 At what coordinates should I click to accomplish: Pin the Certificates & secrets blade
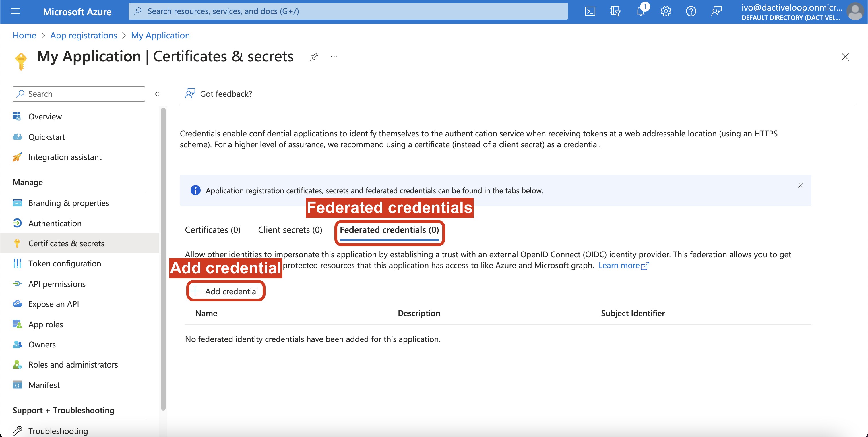(x=313, y=57)
